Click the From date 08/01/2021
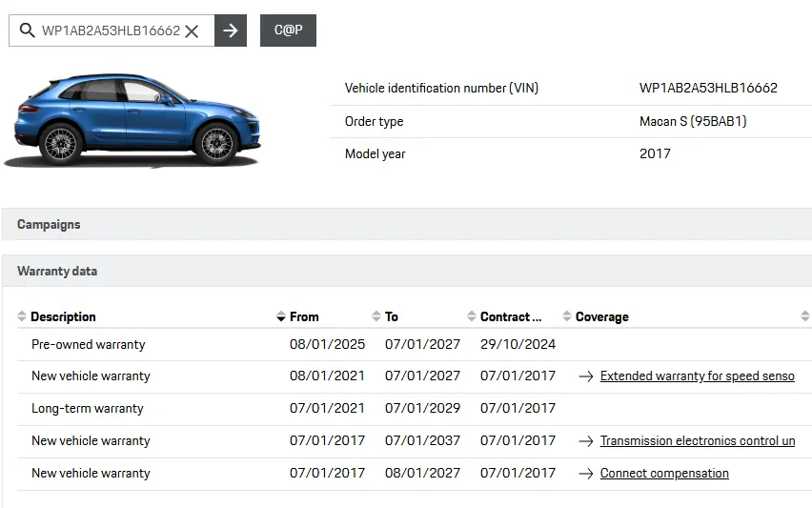812x508 pixels. point(327,376)
